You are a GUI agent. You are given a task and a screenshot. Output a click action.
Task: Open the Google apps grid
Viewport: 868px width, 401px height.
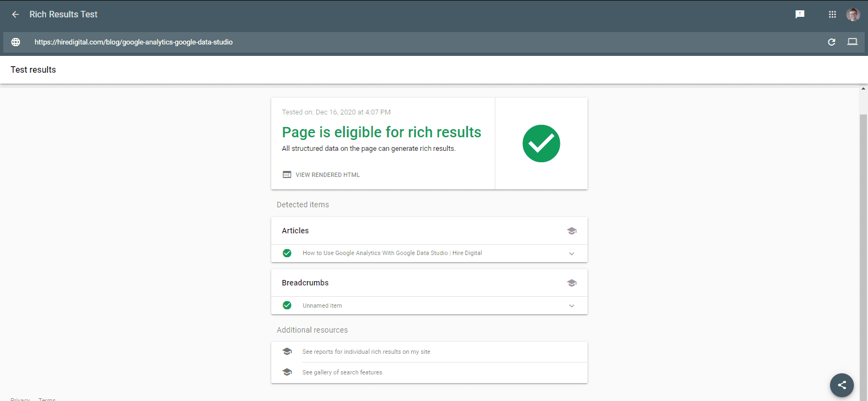832,15
